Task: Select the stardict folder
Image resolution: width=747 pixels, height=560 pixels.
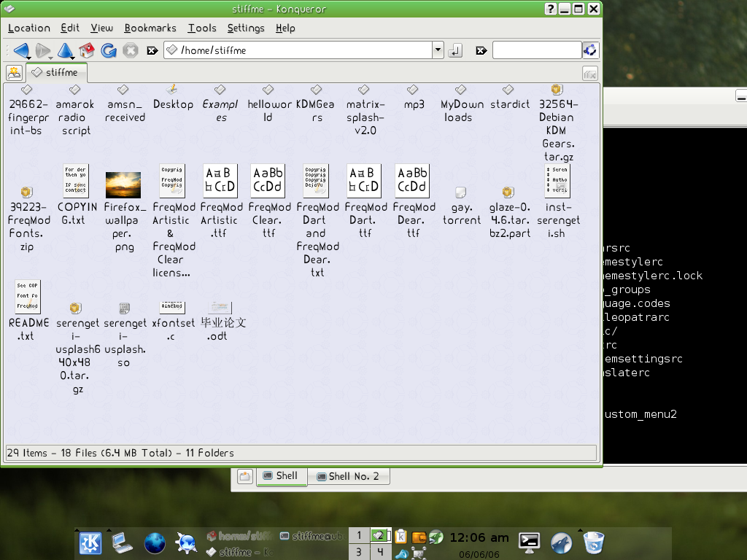Action: 509,98
